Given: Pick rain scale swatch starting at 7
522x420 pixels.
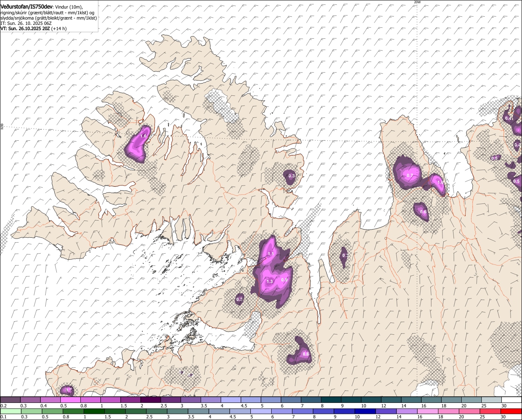Looking at the screenshot, I should 303,411.
